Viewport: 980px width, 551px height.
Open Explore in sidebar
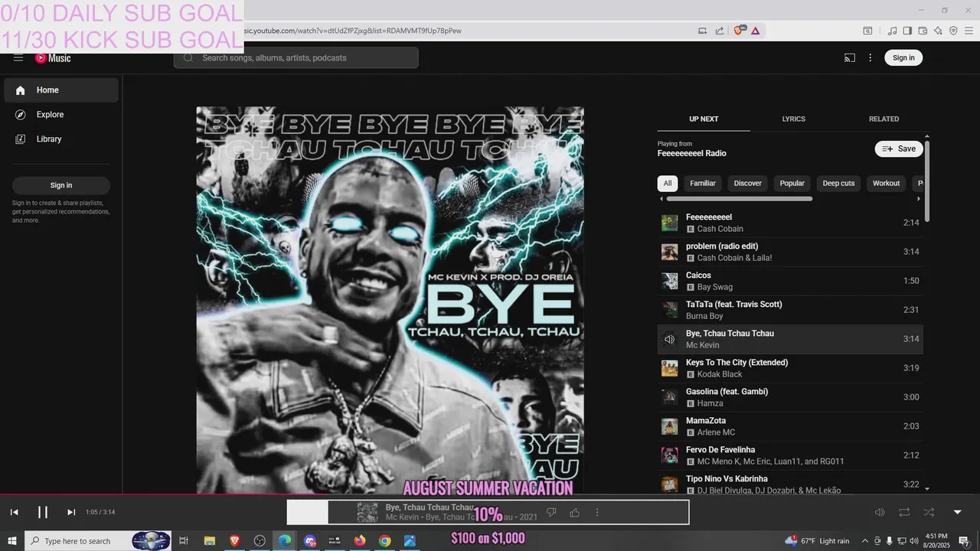61,115
